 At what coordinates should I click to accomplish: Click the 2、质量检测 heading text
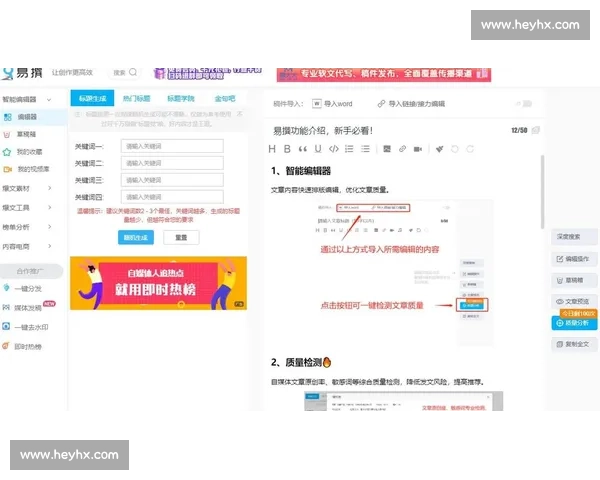[301, 362]
